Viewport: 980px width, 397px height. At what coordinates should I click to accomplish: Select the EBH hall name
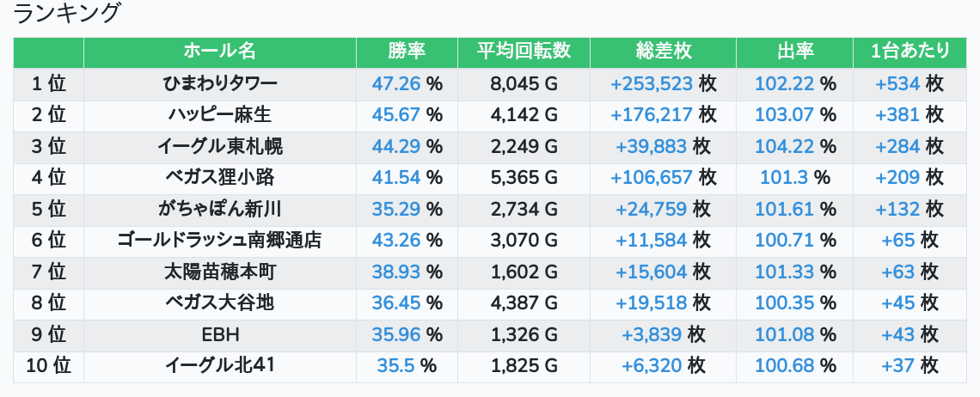click(219, 334)
